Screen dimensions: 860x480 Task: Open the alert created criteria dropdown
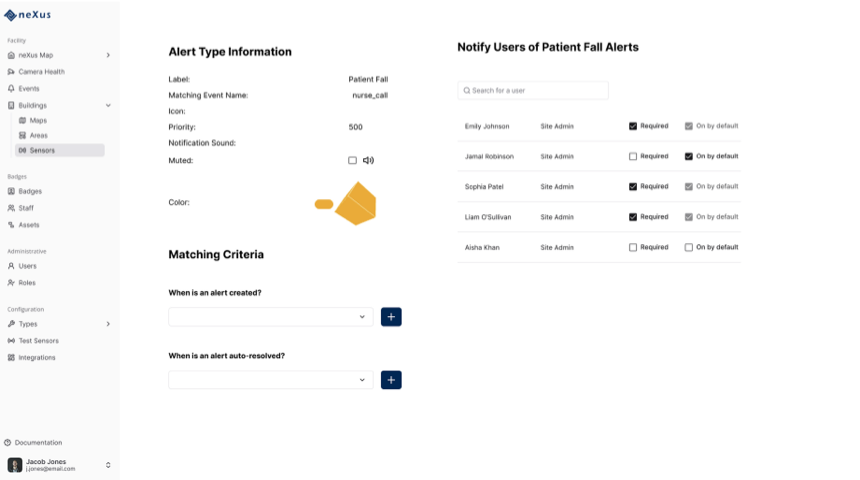[271, 317]
